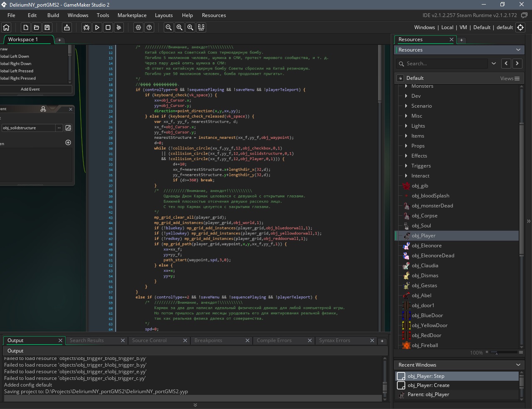Collapse the Recent Windows panel

(x=518, y=365)
